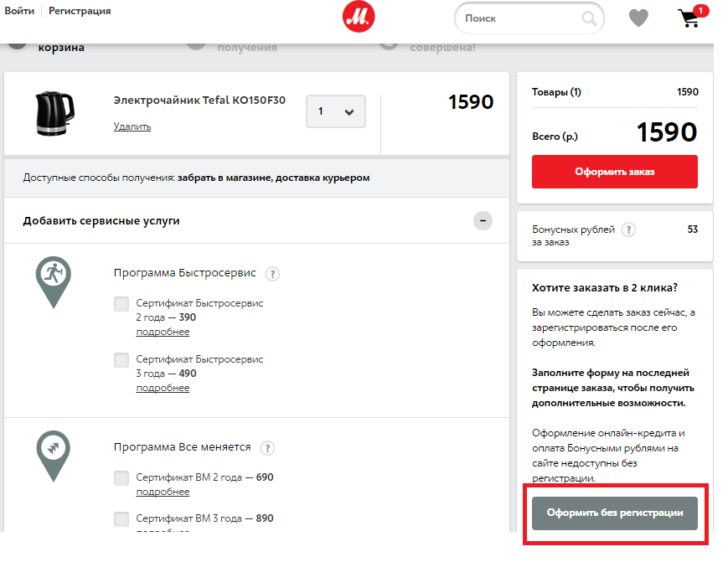Open favorites via the heart icon
This screenshot has width=728, height=562.
point(638,18)
